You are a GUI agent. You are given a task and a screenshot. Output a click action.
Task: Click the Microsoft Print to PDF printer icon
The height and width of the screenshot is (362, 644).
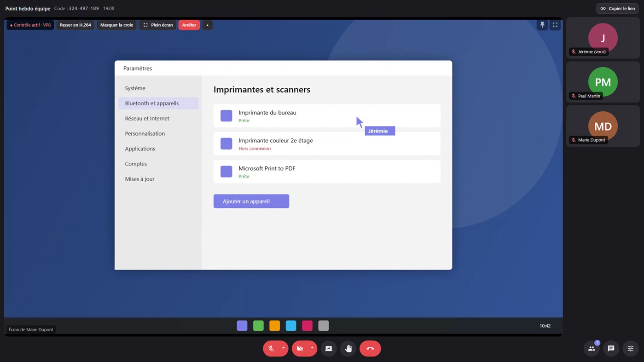[226, 172]
